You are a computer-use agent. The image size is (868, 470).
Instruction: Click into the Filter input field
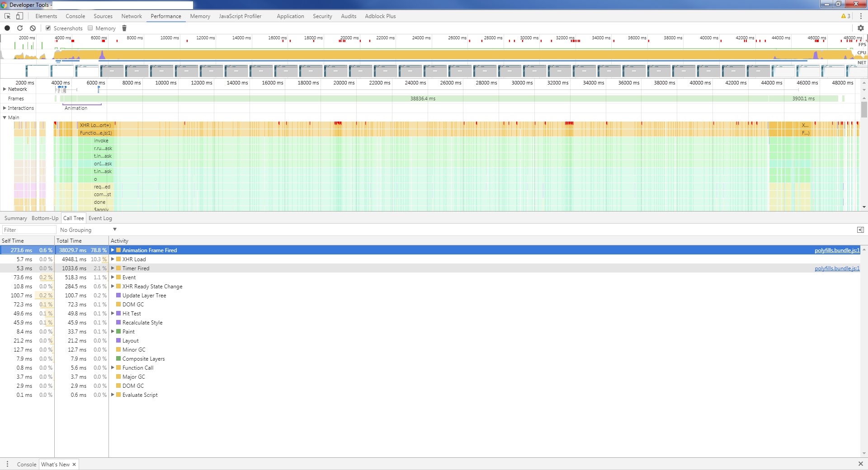tap(29, 230)
